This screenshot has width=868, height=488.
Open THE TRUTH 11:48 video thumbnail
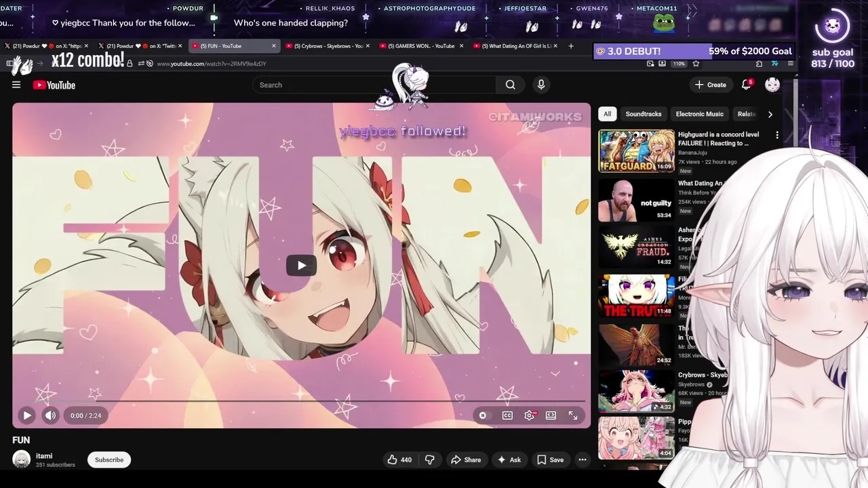[x=636, y=296]
